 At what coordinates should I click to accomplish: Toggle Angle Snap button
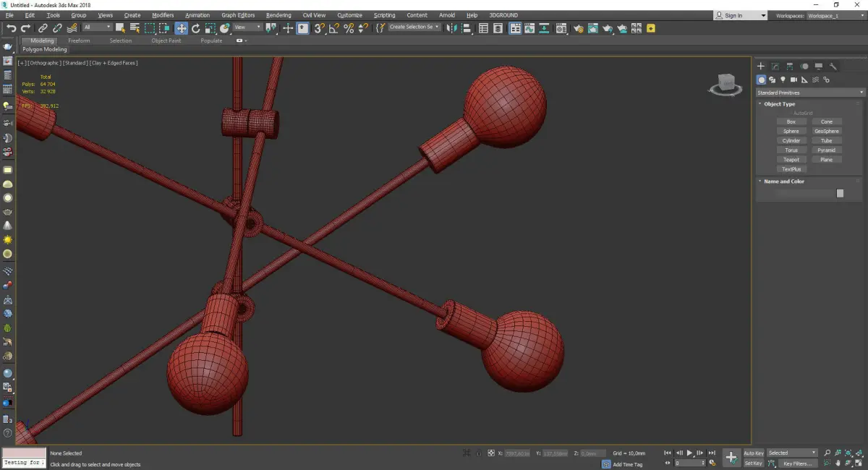[334, 27]
